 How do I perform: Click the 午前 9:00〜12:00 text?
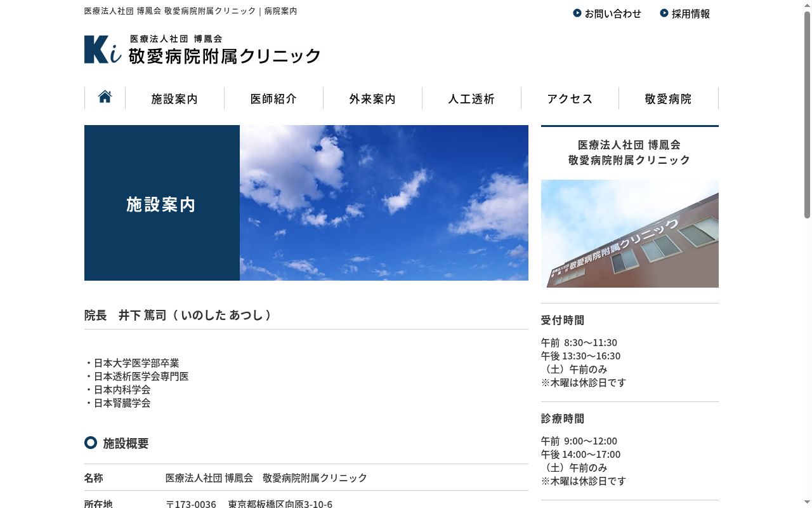(579, 441)
